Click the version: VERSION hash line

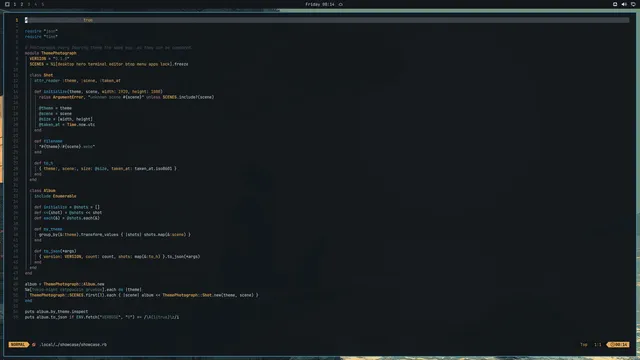(120, 257)
